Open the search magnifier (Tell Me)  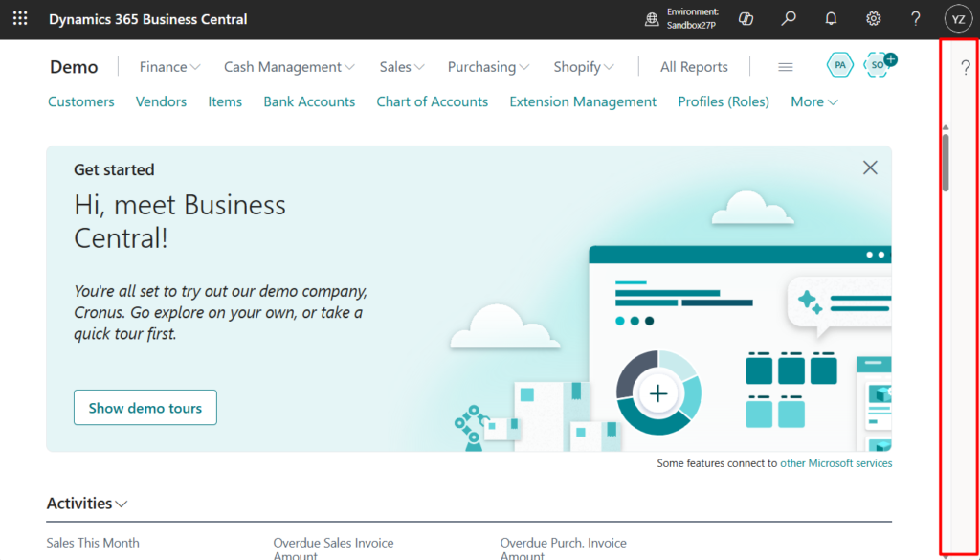coord(789,19)
